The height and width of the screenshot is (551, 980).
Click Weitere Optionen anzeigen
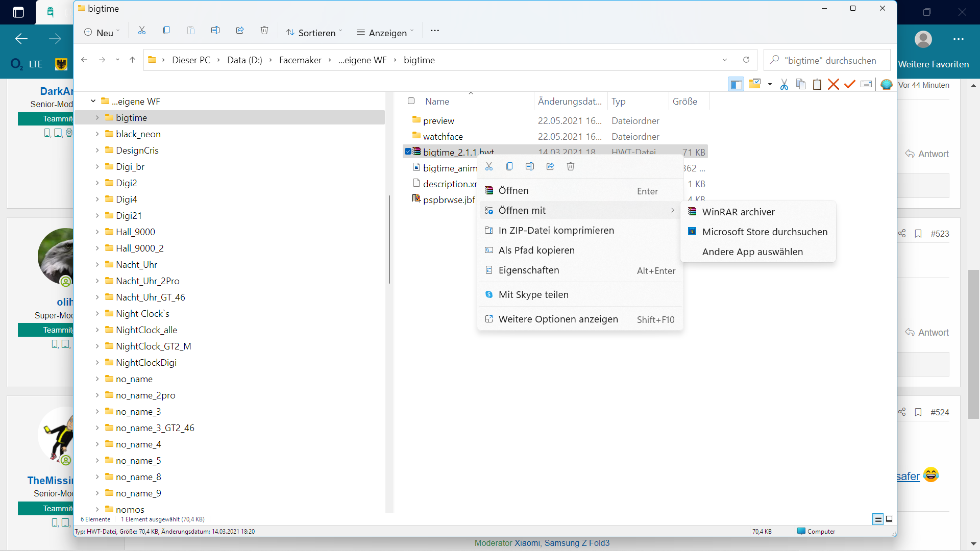pos(580,319)
